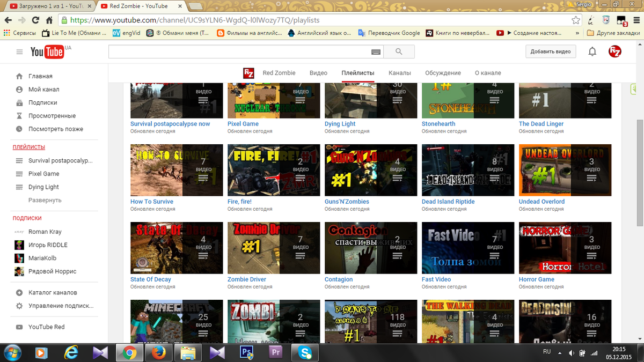This screenshot has width=644, height=362.
Task: Open the Обсуждение channel tab
Action: point(443,73)
